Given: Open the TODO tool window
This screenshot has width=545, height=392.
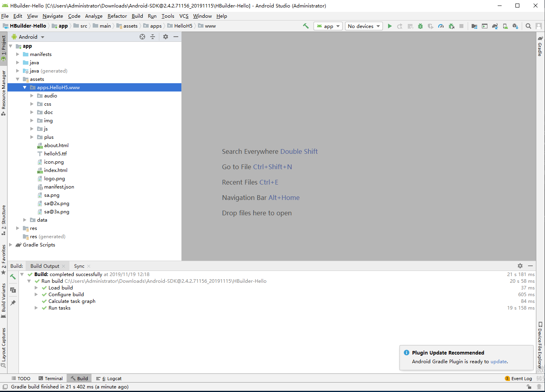Looking at the screenshot, I should pos(21,379).
